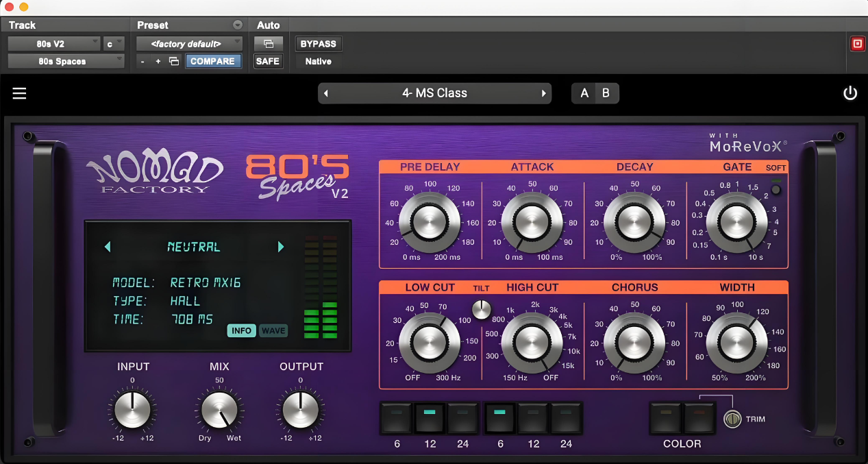Image resolution: width=868 pixels, height=464 pixels.
Task: Go to the next plugin preset arrow
Action: click(544, 93)
